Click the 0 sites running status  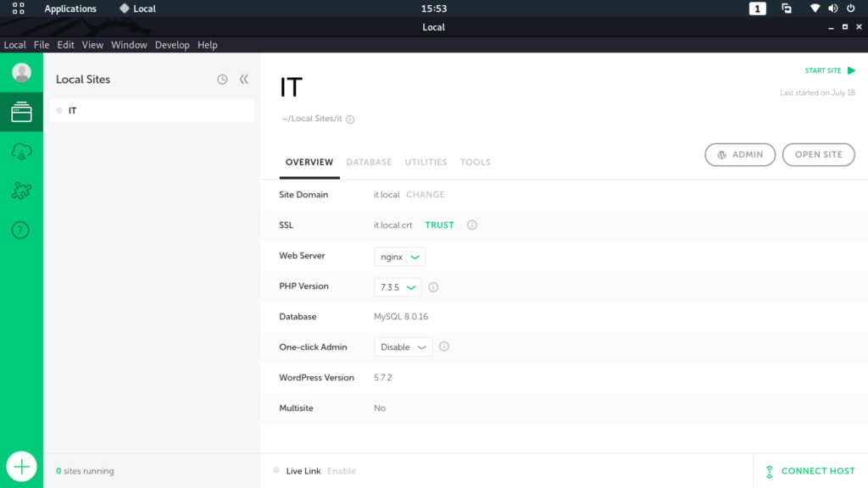[x=85, y=471]
